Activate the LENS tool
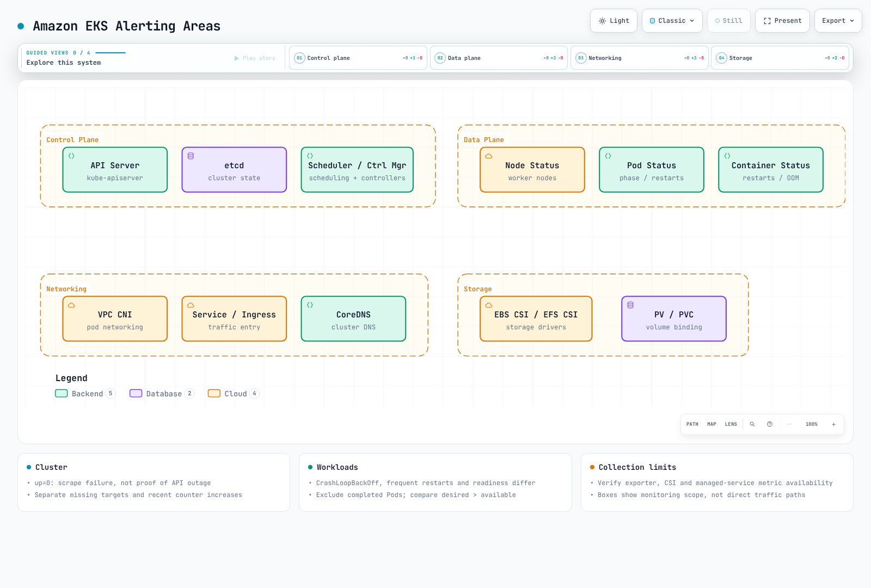The width and height of the screenshot is (871, 588). click(731, 424)
